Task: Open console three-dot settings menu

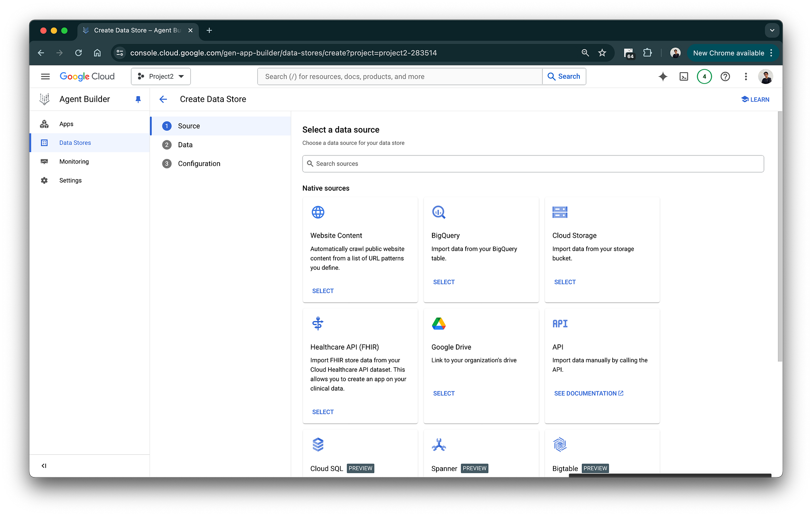Action: coord(745,76)
